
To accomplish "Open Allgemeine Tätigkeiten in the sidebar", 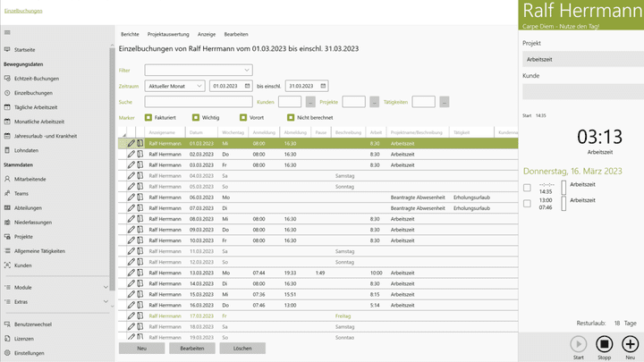I will point(39,251).
